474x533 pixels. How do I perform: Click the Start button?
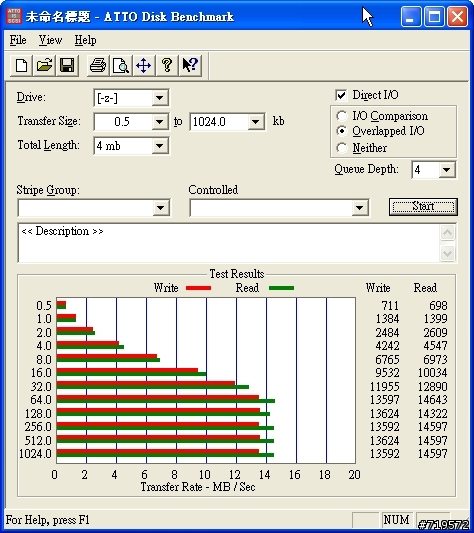click(423, 207)
